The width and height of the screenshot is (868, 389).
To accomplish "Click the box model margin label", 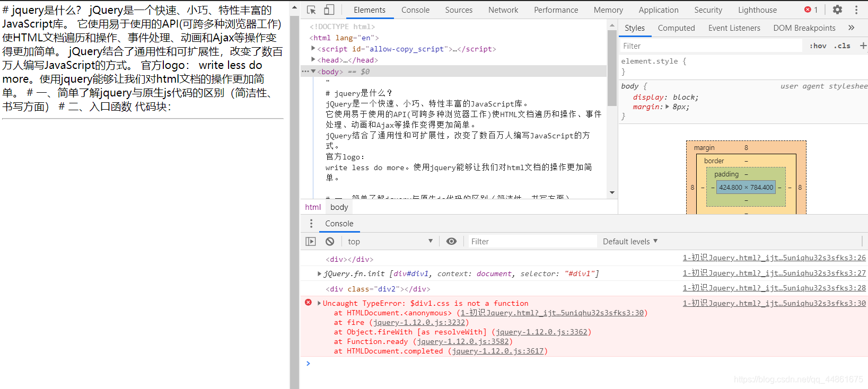I will point(704,147).
